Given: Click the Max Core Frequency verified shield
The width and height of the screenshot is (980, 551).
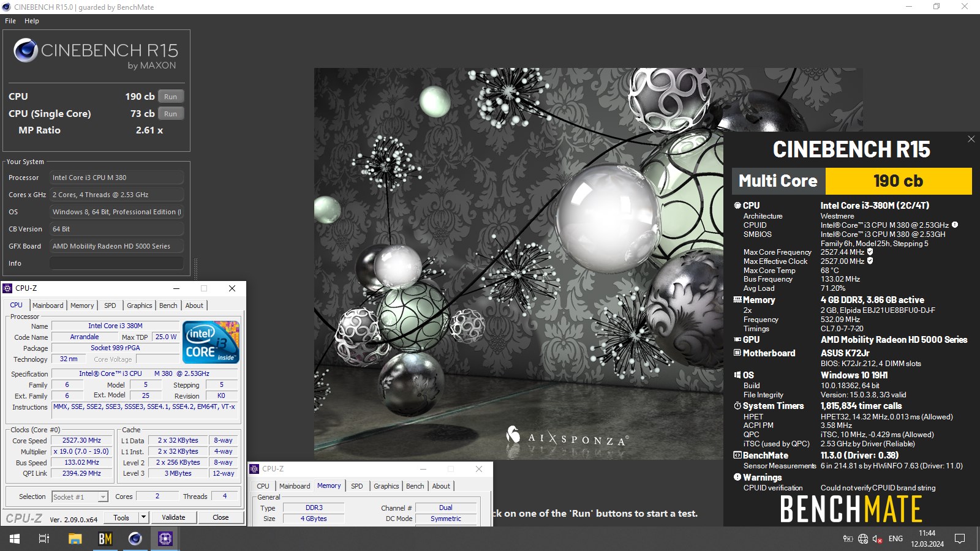Looking at the screenshot, I should [870, 252].
